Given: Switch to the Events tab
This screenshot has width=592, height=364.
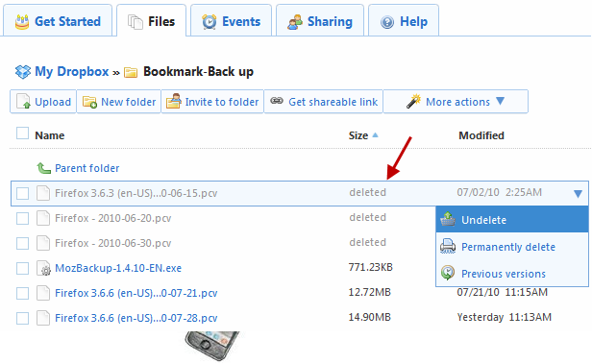Looking at the screenshot, I should coord(231,20).
